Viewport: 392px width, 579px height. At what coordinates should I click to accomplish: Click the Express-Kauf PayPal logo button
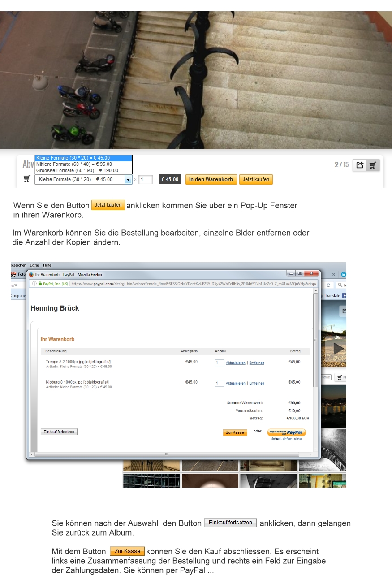(286, 432)
